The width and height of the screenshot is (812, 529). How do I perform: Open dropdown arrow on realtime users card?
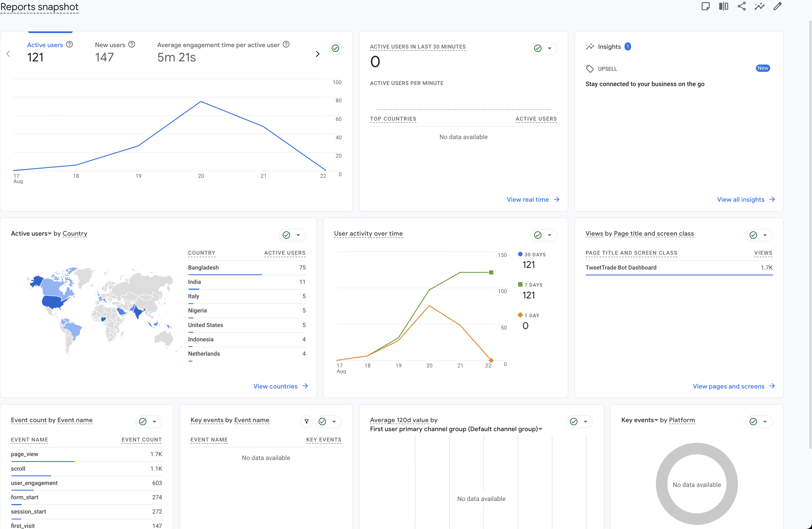pos(550,48)
